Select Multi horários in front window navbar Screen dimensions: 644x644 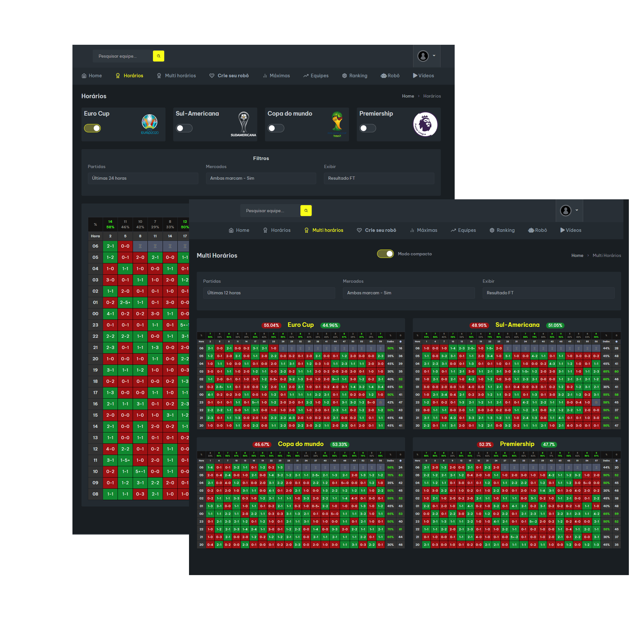[324, 230]
